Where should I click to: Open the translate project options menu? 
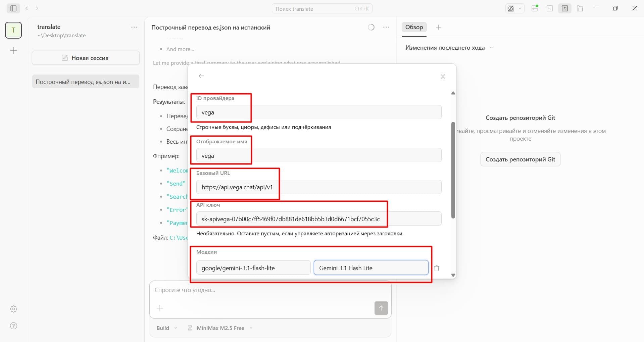pyautogui.click(x=134, y=27)
